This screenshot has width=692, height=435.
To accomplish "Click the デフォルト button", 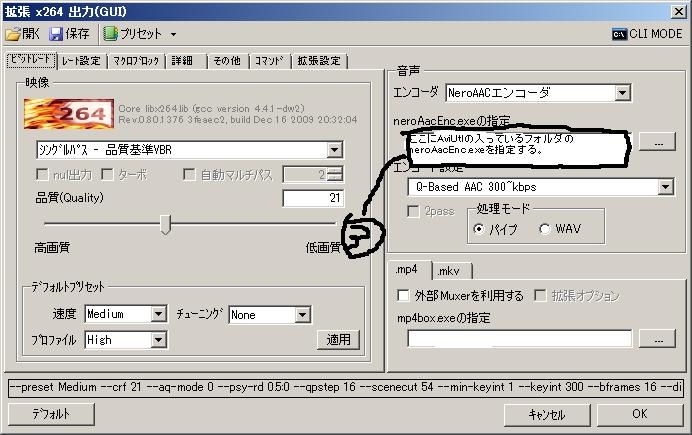I will point(52,414).
